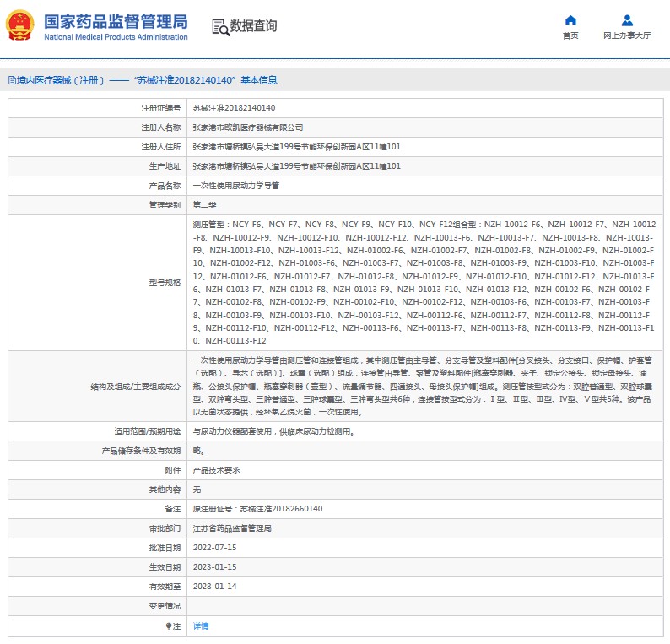
Task: Click the 批准日期 row label
Action: 165,548
